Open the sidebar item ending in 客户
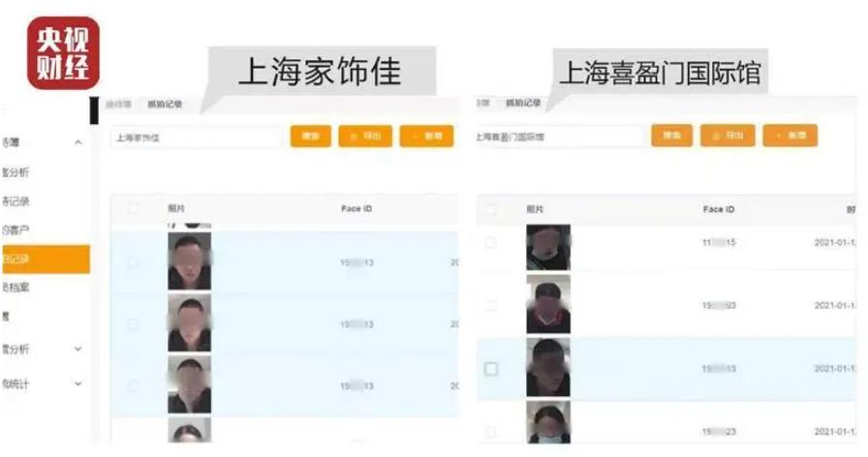 click(15, 229)
